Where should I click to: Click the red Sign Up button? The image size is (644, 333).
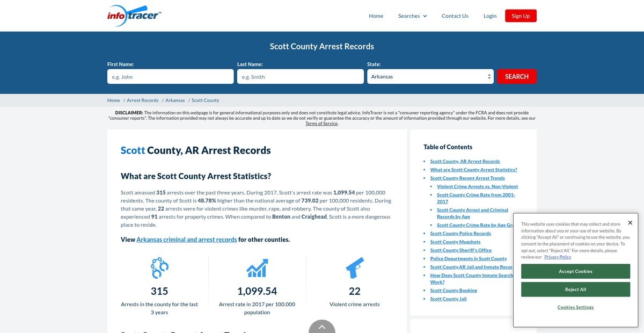click(x=521, y=16)
